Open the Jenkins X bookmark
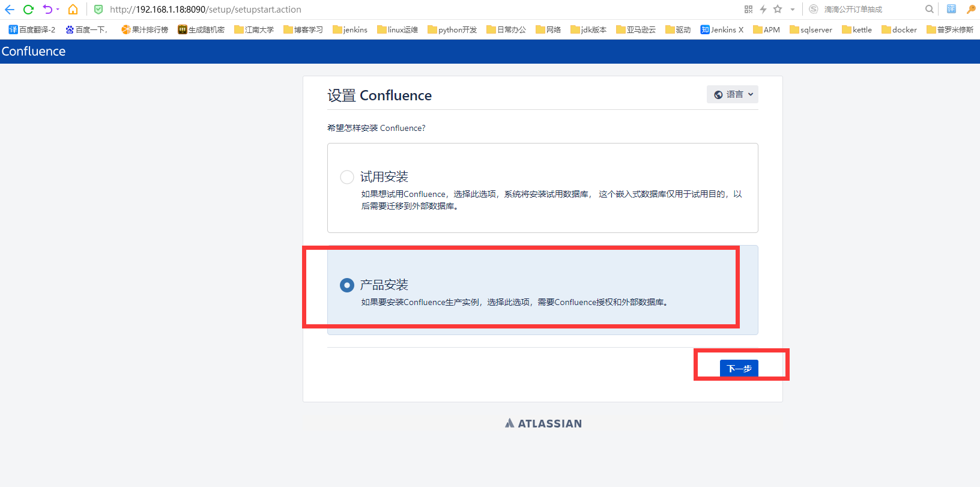 [722, 29]
